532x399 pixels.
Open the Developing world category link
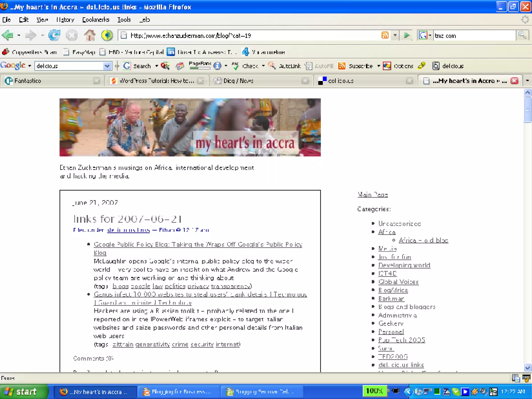[x=404, y=265]
